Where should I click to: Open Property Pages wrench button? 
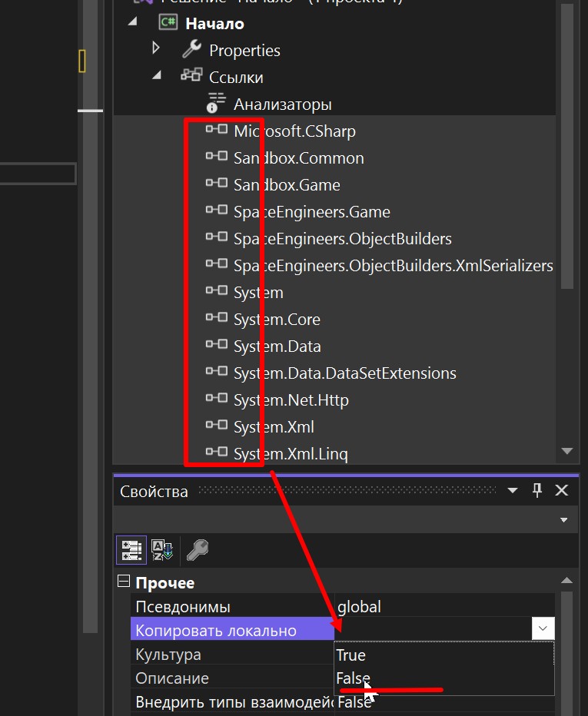tap(198, 550)
